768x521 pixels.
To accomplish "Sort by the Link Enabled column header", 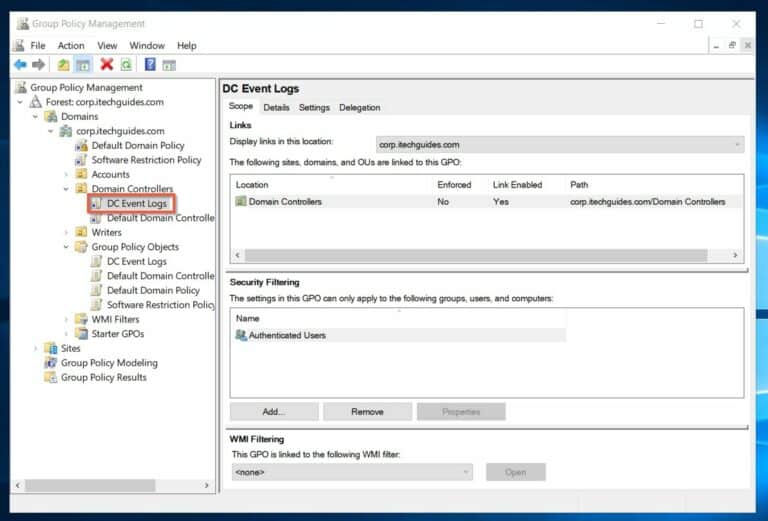I will tap(517, 185).
